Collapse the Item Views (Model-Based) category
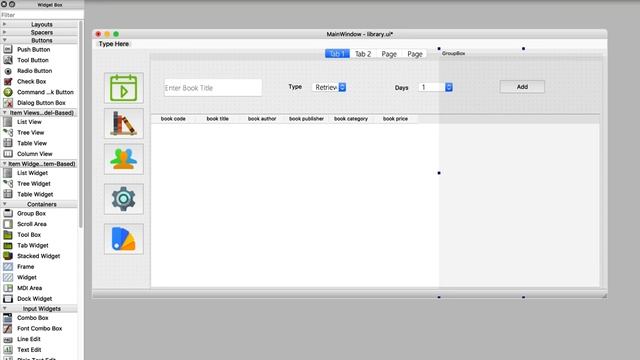The width and height of the screenshot is (640, 360). click(4, 112)
